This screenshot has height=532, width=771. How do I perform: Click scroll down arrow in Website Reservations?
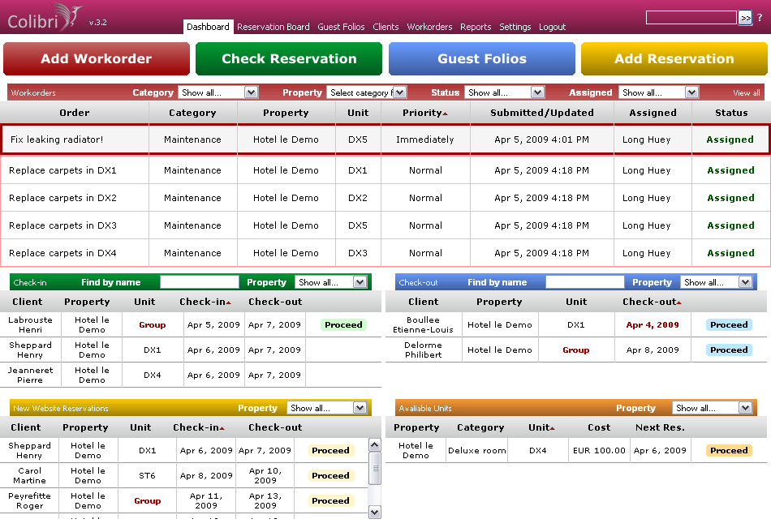click(x=375, y=513)
